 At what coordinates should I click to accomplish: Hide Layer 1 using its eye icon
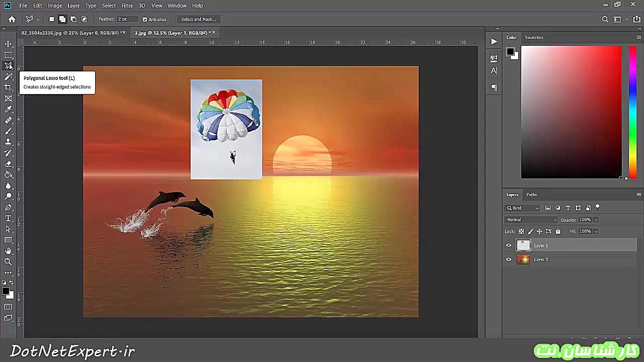coord(509,245)
